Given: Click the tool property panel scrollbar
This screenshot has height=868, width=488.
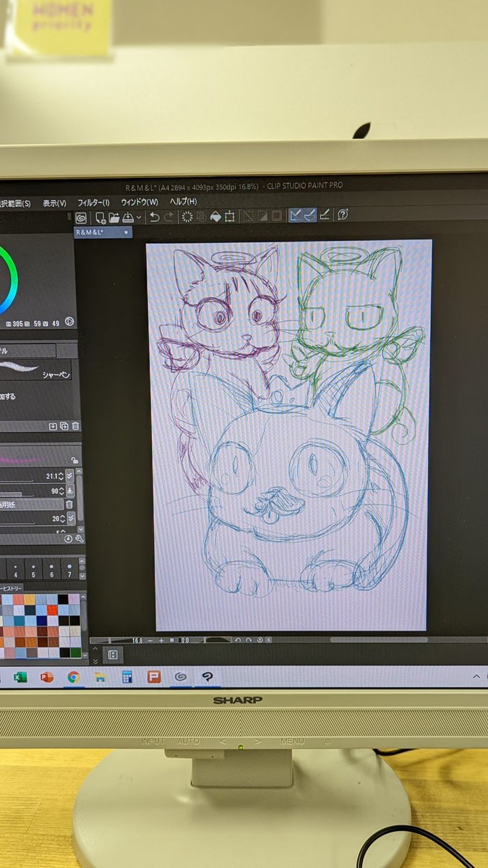Looking at the screenshot, I should click(81, 499).
